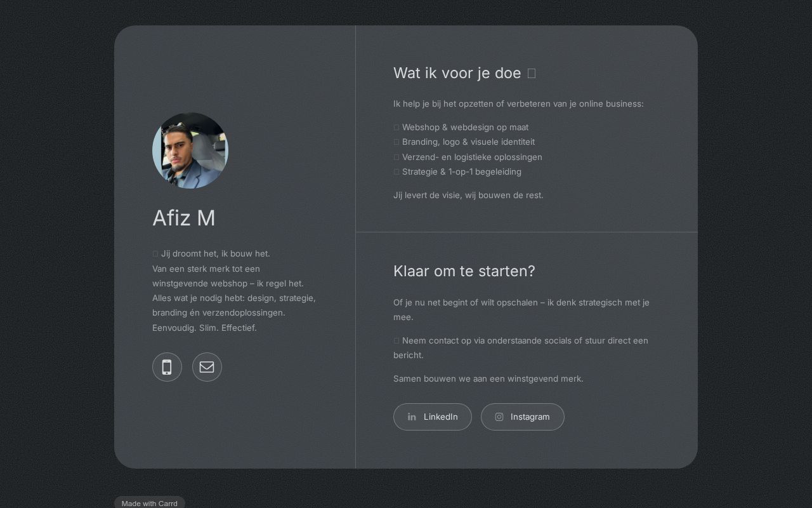
Task: Click "Strategie & 1-op-1 begeleiding" item
Action: [x=461, y=171]
